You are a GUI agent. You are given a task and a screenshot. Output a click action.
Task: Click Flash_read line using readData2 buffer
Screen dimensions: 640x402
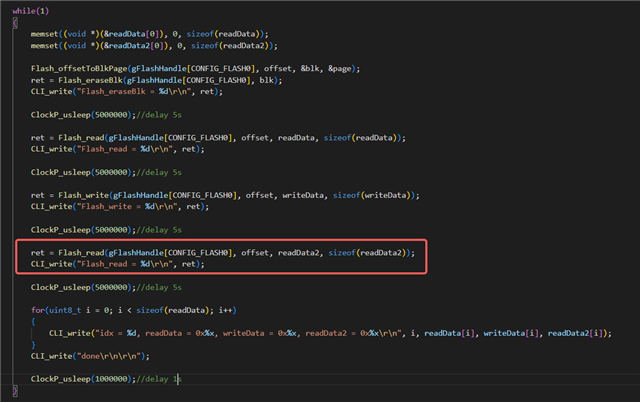(222, 253)
